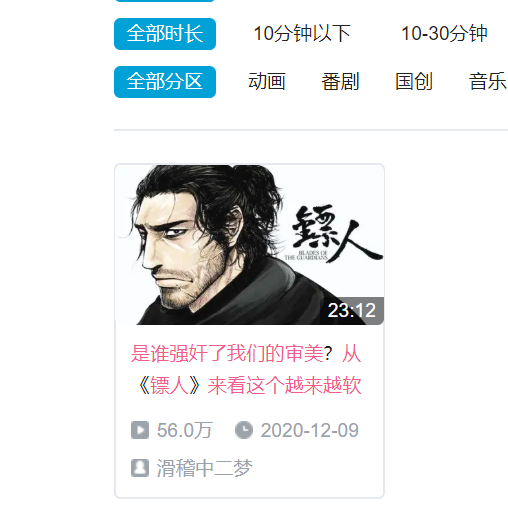Filter results by 国创 category
The width and height of the screenshot is (508, 520).
414,81
